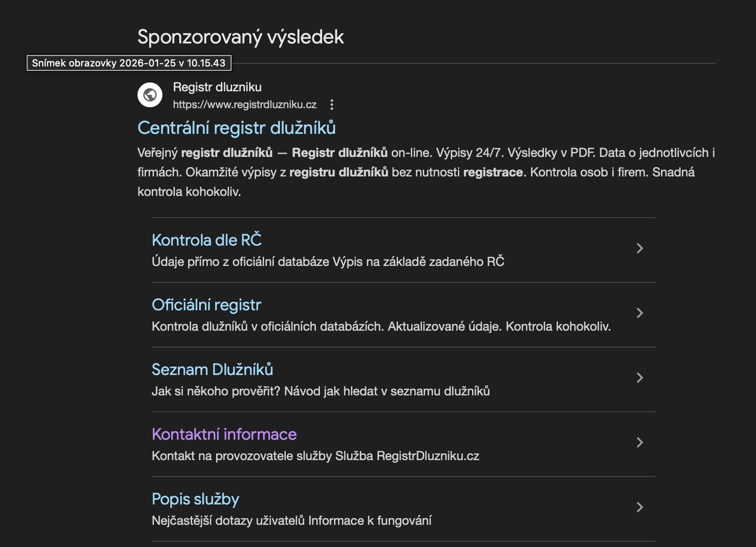Open the Seznam Dlužníků sitelink
This screenshot has width=756, height=547.
pyautogui.click(x=212, y=370)
